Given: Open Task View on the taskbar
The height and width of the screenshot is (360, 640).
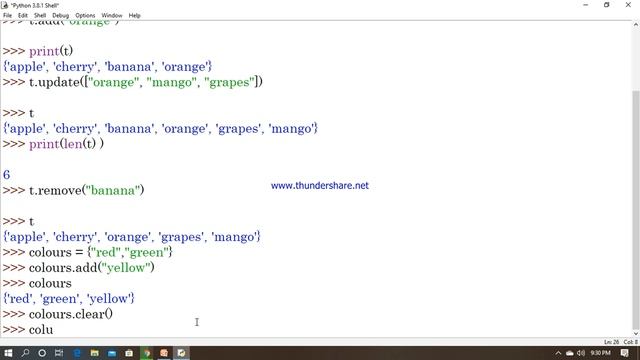Looking at the screenshot, I should click(59, 353).
